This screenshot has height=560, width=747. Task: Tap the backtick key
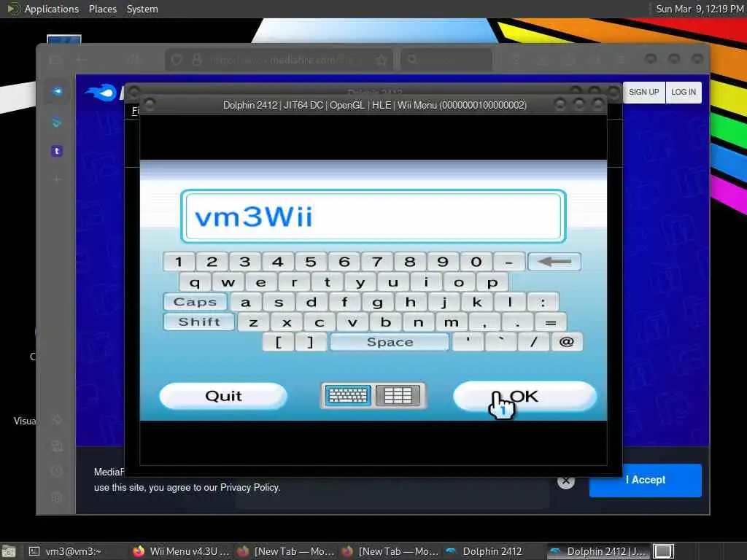click(500, 342)
